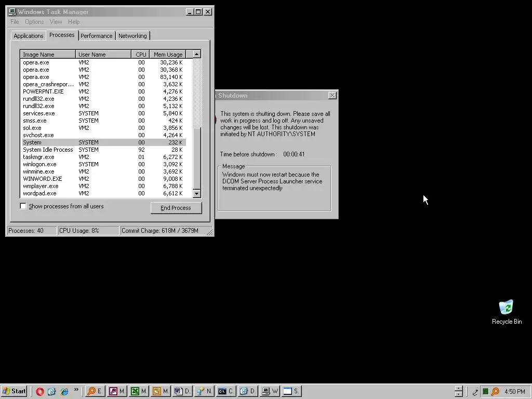Switch to the Applications tab
The height and width of the screenshot is (399, 532).
pos(29,36)
